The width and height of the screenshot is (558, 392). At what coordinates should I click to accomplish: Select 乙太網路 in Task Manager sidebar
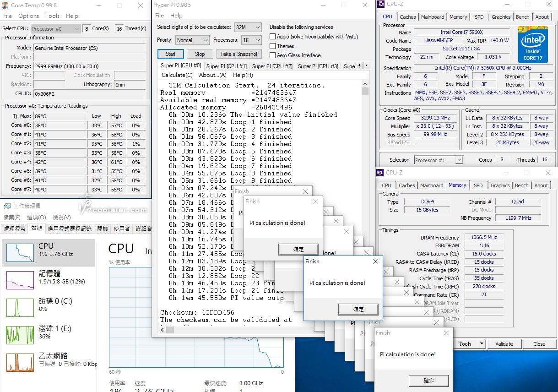click(x=49, y=362)
